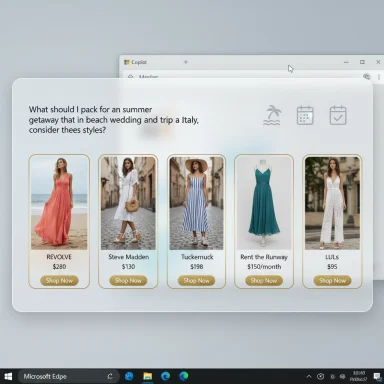The width and height of the screenshot is (384, 384).
Task: Minimize the Copilot browser window
Action: tap(346, 62)
